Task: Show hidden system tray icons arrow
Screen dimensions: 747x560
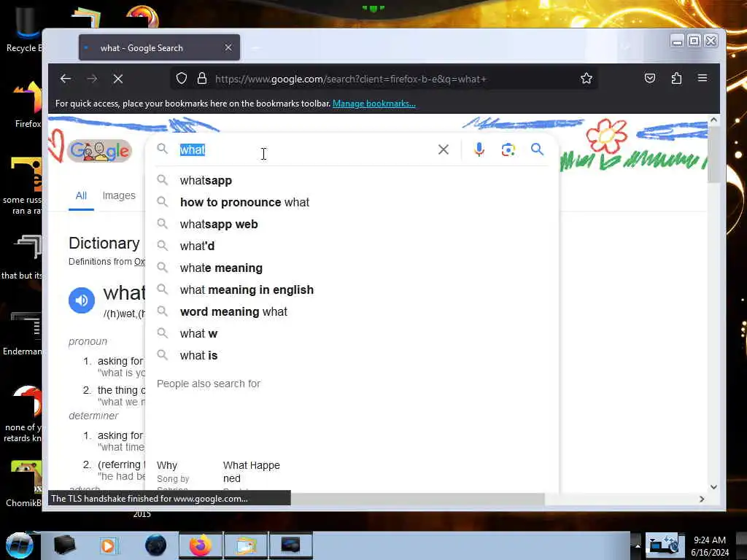Action: [638, 546]
